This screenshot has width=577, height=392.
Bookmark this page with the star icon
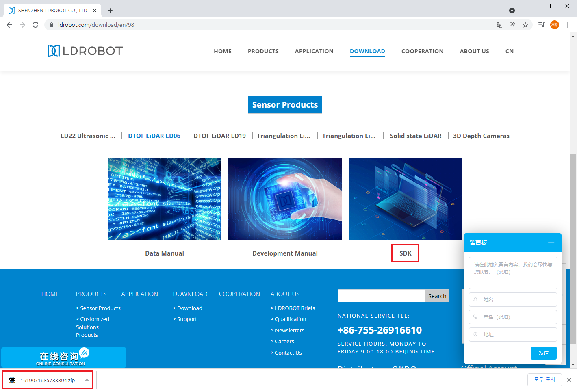(x=525, y=25)
